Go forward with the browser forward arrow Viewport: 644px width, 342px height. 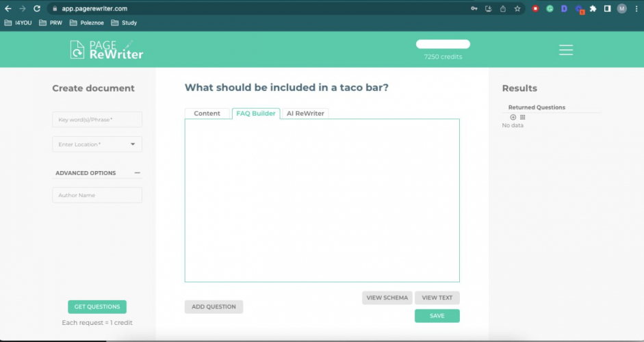[23, 8]
